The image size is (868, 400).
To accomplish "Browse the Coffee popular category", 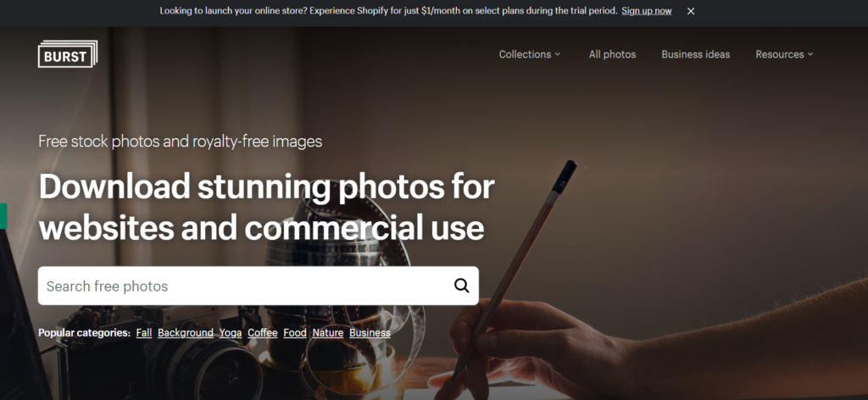I will pos(263,332).
